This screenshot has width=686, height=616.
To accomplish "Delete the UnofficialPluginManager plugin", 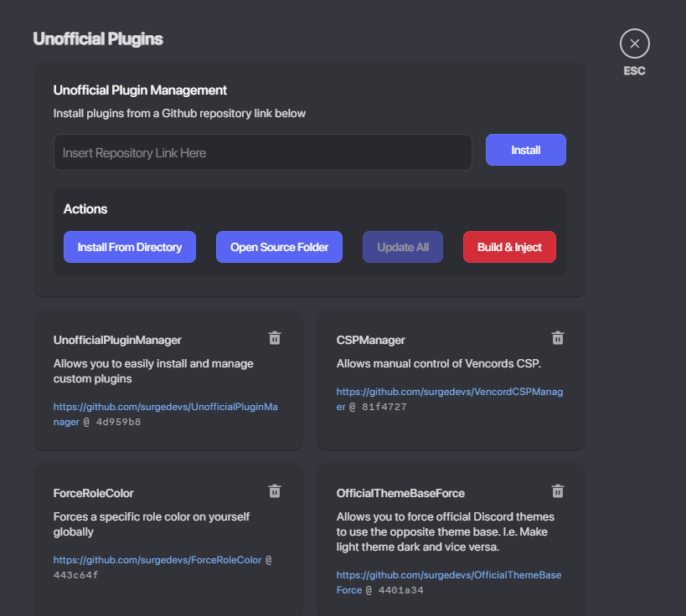I will point(274,338).
